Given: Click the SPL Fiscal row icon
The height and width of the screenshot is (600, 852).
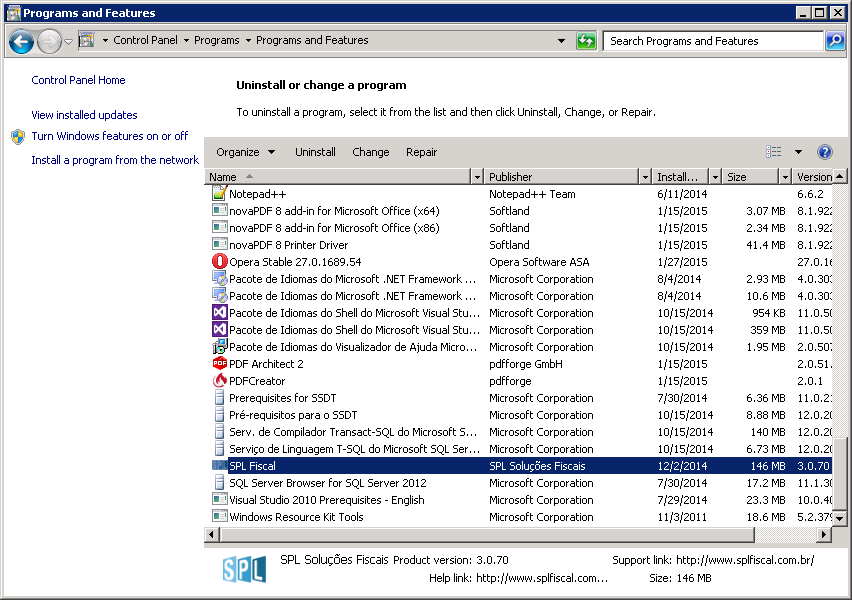Looking at the screenshot, I should [x=220, y=465].
